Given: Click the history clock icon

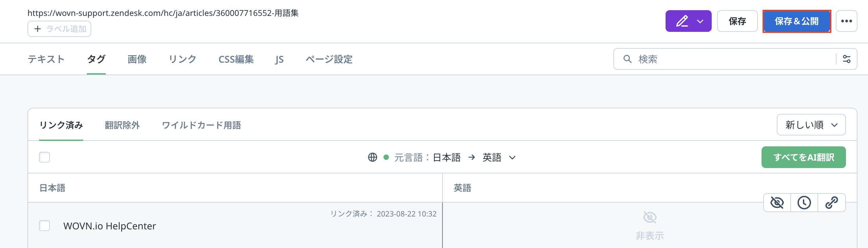Looking at the screenshot, I should (804, 203).
